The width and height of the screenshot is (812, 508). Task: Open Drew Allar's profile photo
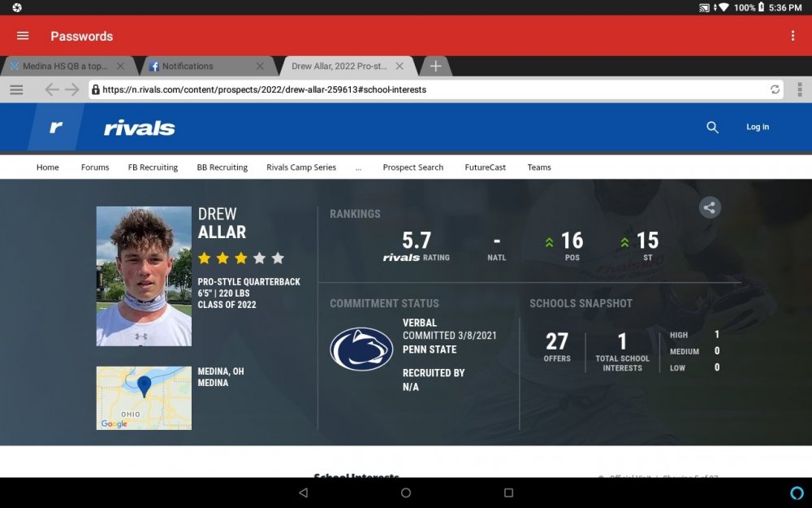144,276
